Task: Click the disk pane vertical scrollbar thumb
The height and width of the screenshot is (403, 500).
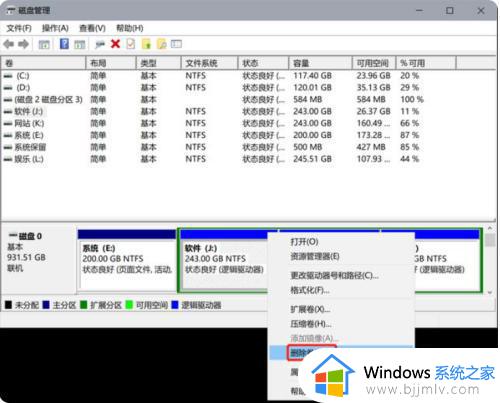Action: tap(490, 241)
